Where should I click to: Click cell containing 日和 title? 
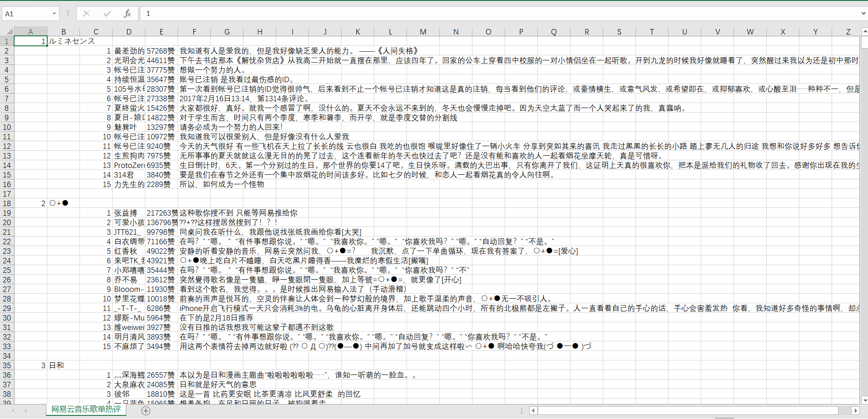point(64,365)
